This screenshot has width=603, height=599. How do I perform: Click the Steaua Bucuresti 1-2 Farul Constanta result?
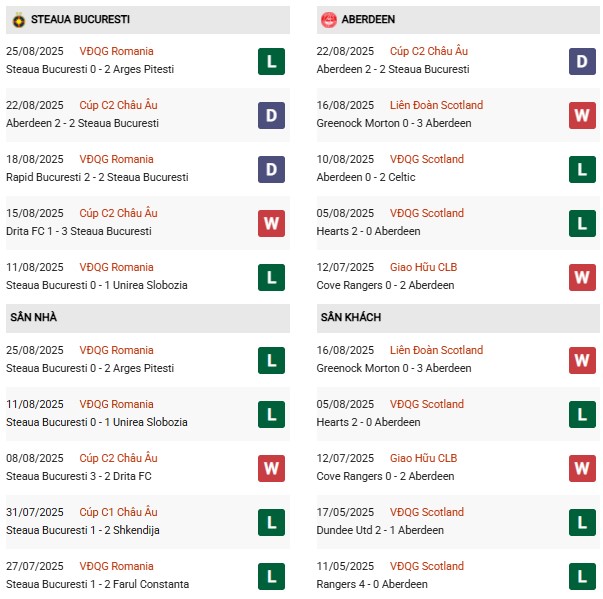[97, 584]
